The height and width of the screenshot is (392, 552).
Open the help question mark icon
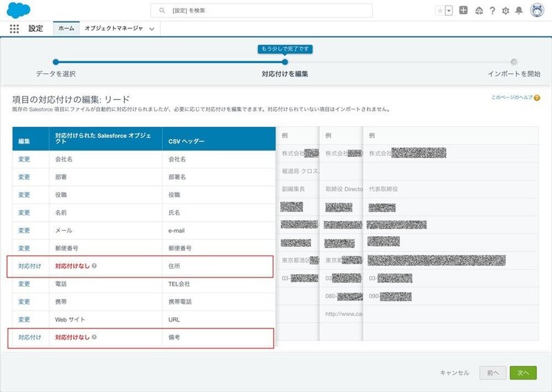[x=492, y=10]
